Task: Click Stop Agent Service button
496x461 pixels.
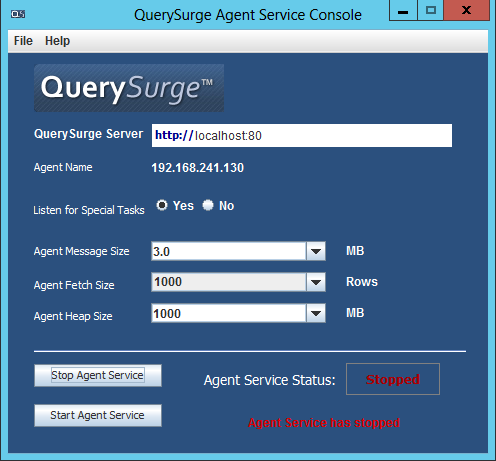Action: point(98,375)
